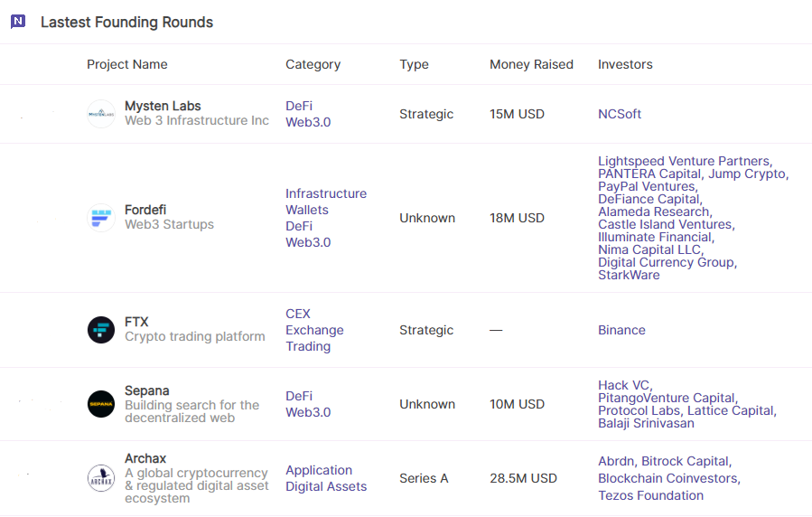Click Application category in Archax row
Screen dimensions: 812x517
pos(319,470)
